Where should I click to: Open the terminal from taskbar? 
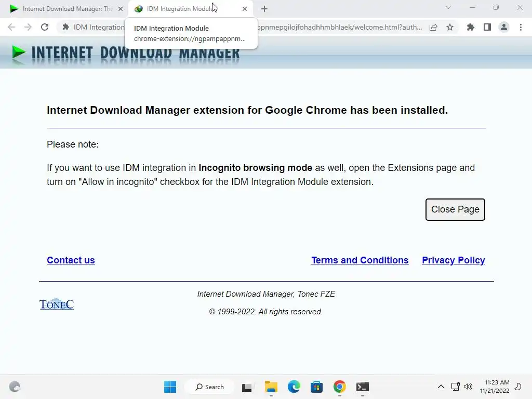362,387
